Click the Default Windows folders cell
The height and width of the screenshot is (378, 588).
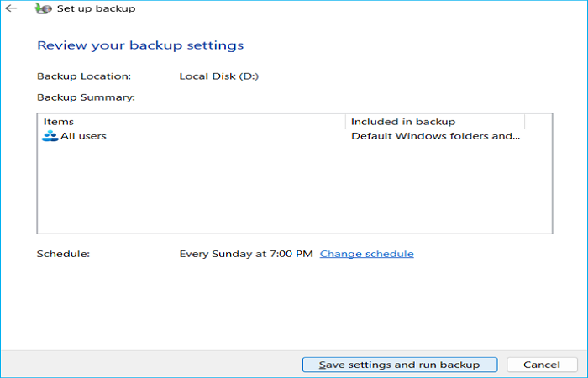coord(435,136)
